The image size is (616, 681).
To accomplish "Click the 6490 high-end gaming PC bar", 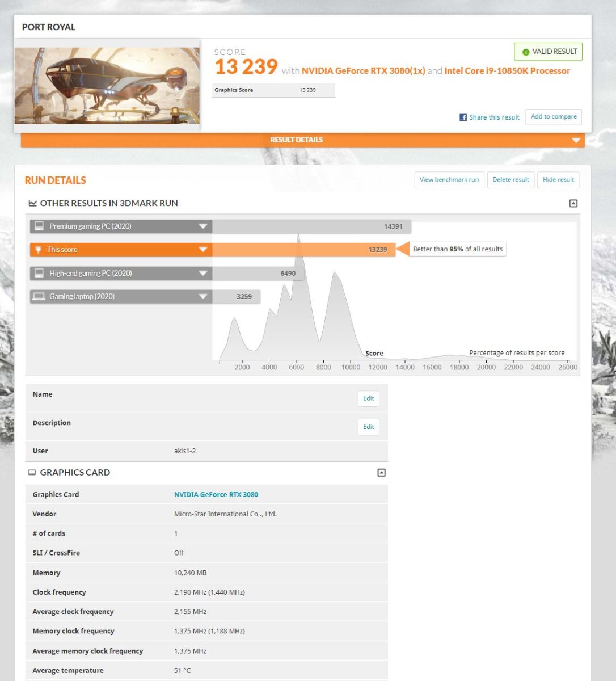I will coord(258,274).
